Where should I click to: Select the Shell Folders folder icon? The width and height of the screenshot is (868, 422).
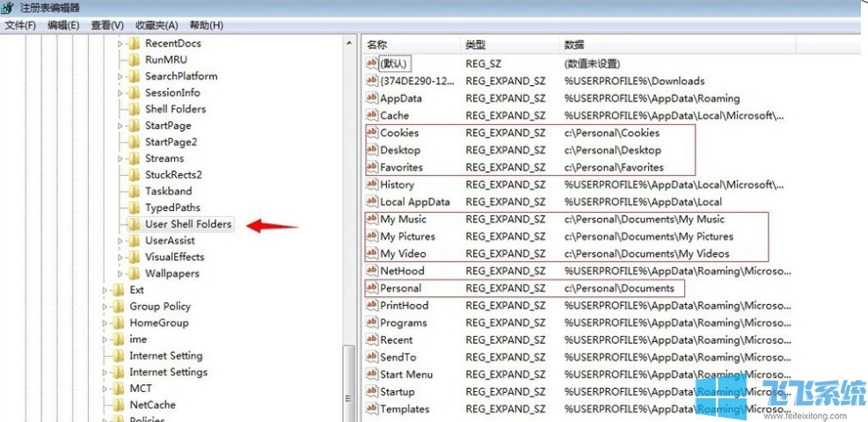134,109
